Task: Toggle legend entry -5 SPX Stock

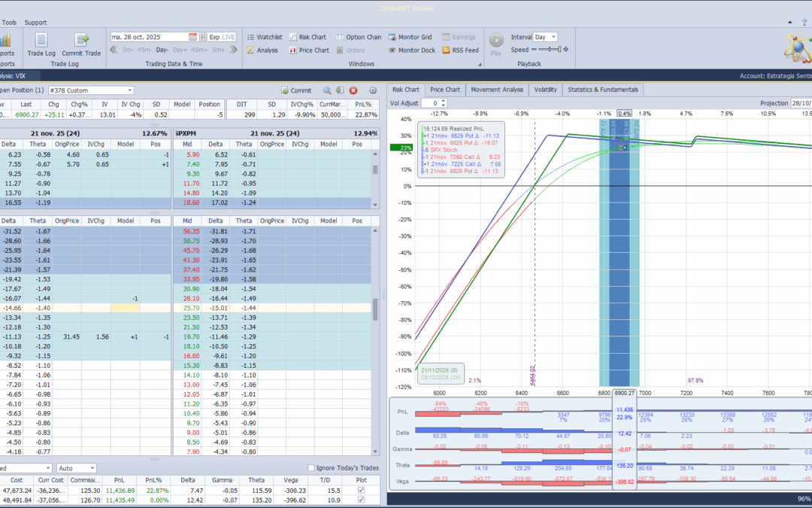Action: click(x=440, y=150)
